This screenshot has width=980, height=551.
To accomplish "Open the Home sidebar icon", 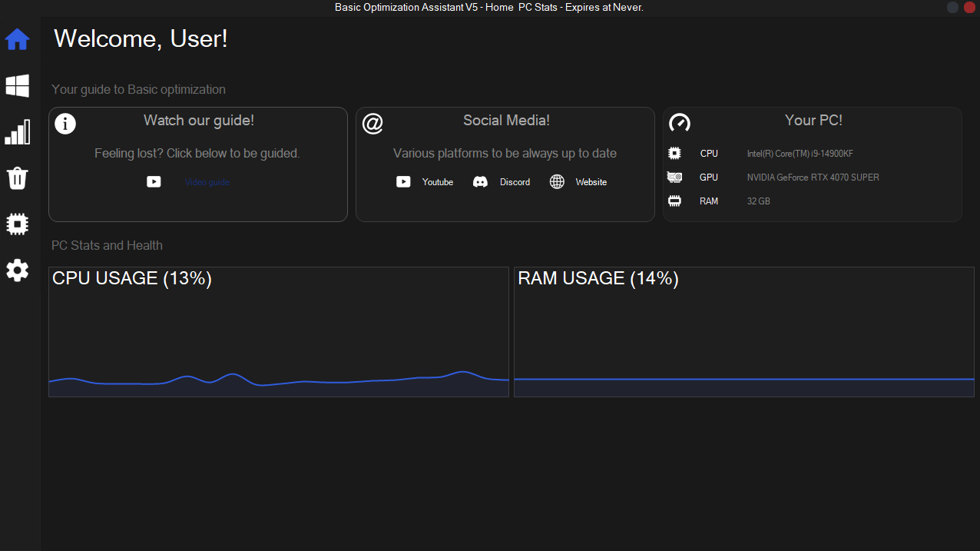I will click(17, 39).
